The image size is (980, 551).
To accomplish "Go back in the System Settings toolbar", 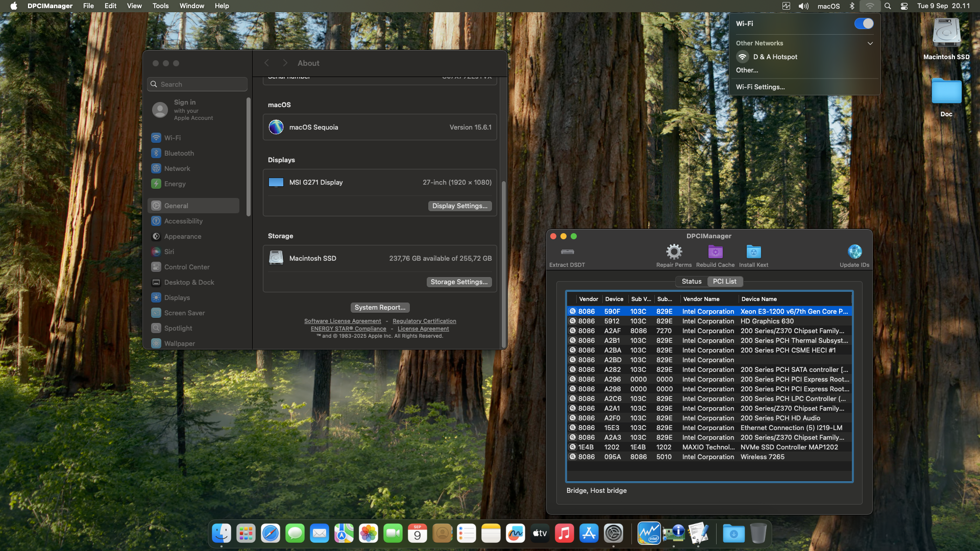I will [266, 63].
